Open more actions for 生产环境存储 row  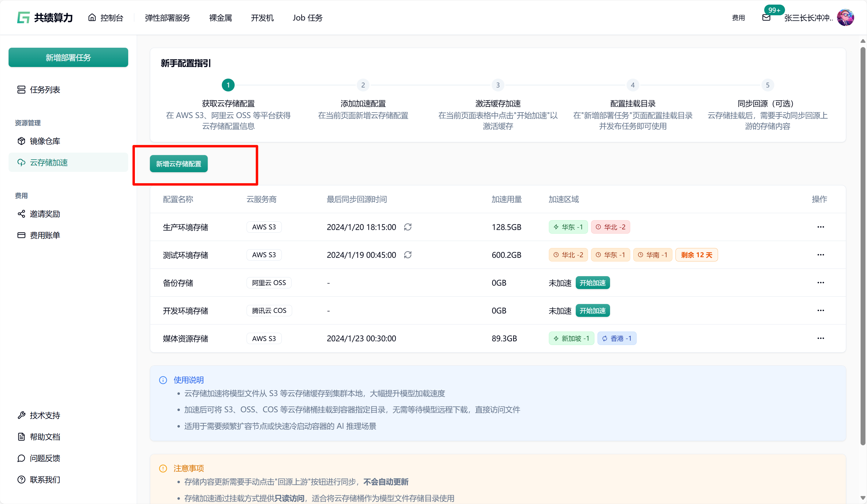tap(820, 227)
